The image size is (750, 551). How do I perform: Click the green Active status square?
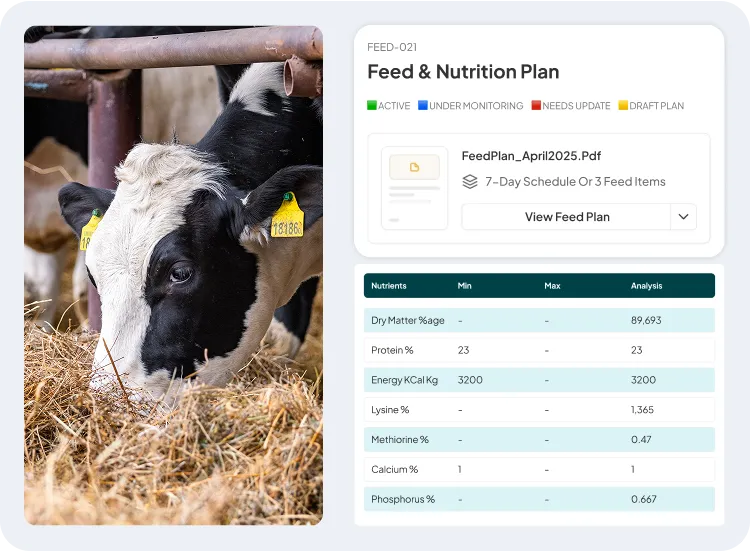tap(372, 105)
